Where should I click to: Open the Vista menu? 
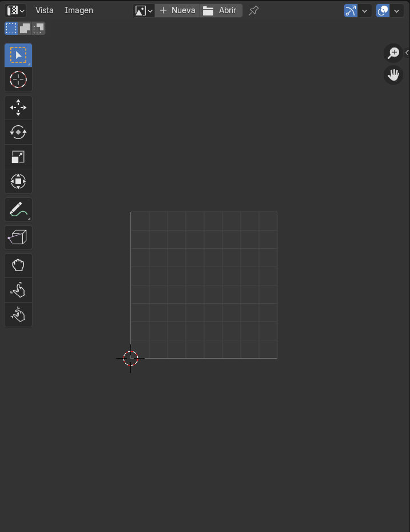(45, 10)
